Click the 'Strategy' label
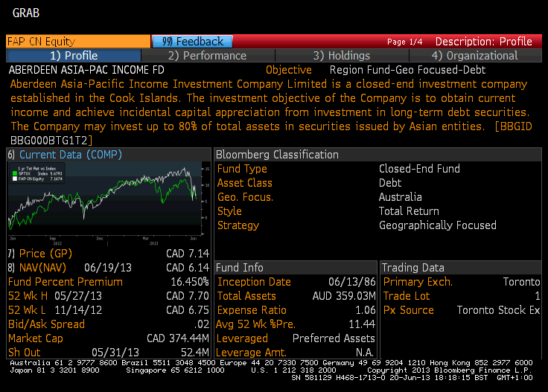The width and height of the screenshot is (548, 392). 238,225
